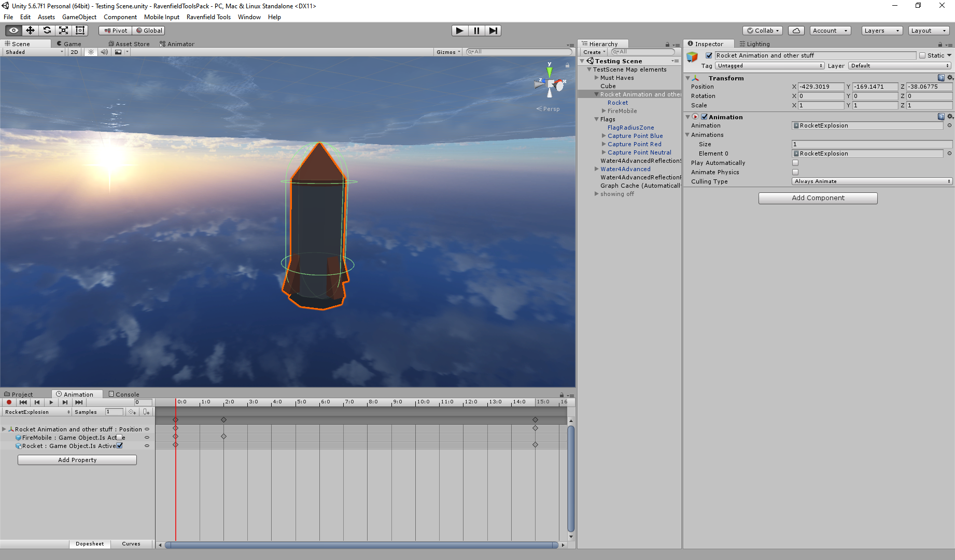Image resolution: width=955 pixels, height=560 pixels.
Task: Select the Move tool in toolbar
Action: coord(30,31)
